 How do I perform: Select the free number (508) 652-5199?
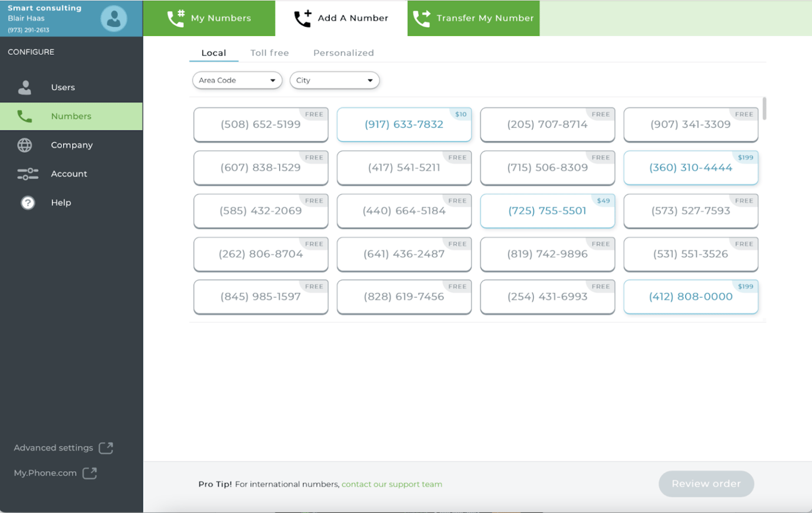[x=260, y=124]
